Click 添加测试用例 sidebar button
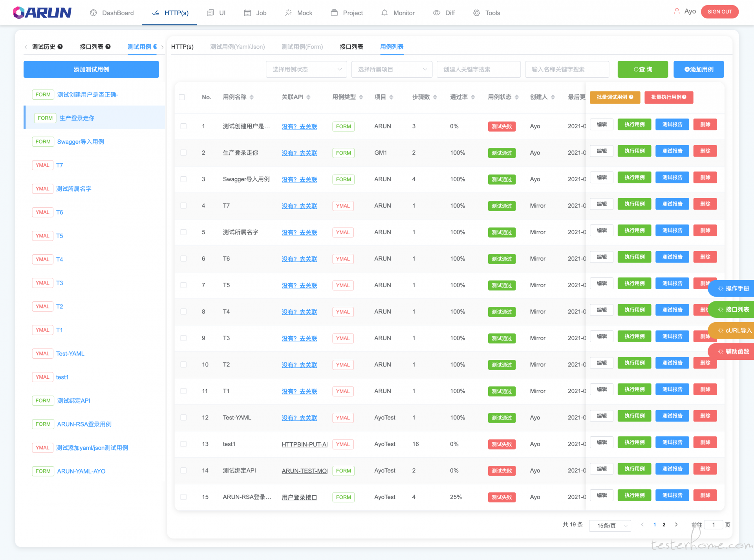This screenshot has width=754, height=560. tap(91, 69)
